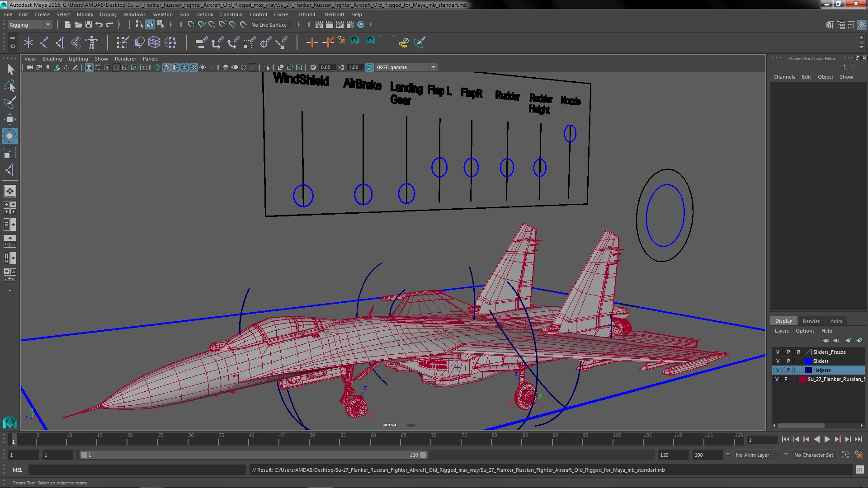This screenshot has height=488, width=868.
Task: Open the Deform menu
Action: [x=204, y=14]
